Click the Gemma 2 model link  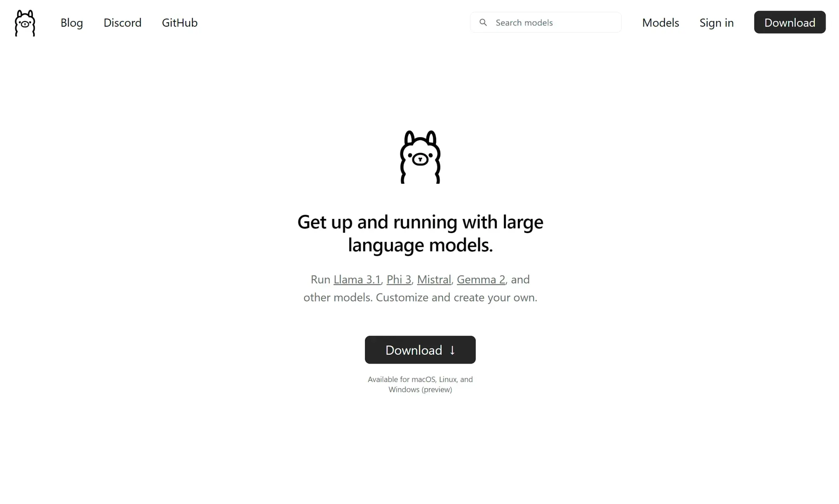click(481, 279)
